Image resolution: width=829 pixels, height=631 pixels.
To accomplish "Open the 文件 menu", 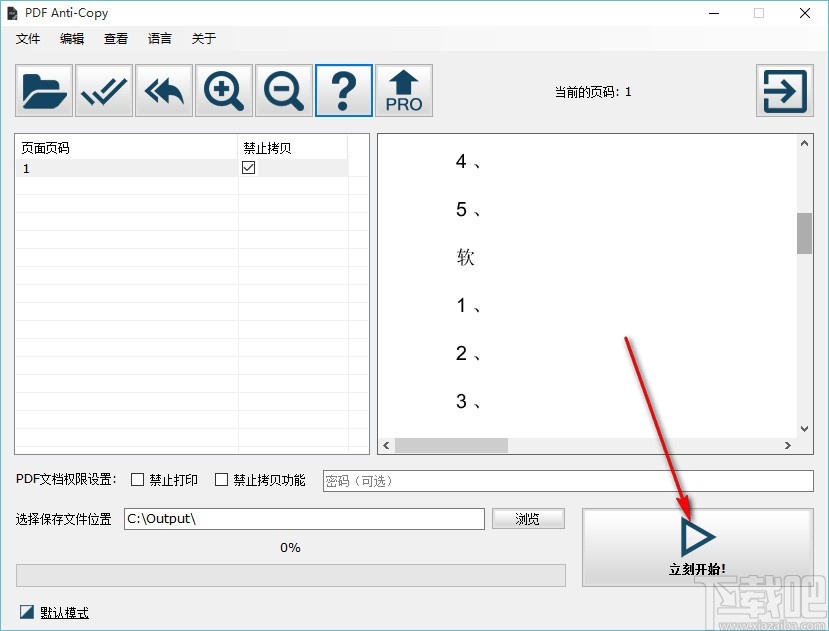I will 28,38.
